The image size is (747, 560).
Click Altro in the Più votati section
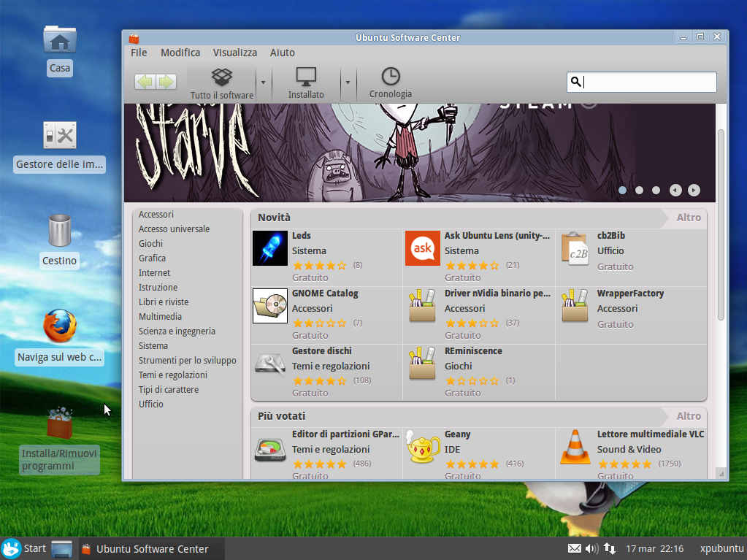click(689, 416)
